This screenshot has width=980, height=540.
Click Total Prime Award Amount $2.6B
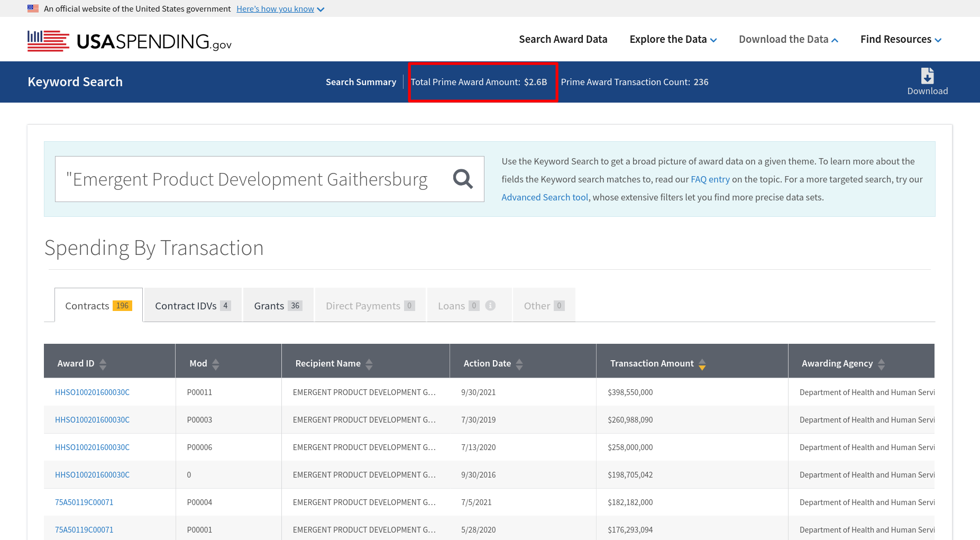click(x=479, y=82)
